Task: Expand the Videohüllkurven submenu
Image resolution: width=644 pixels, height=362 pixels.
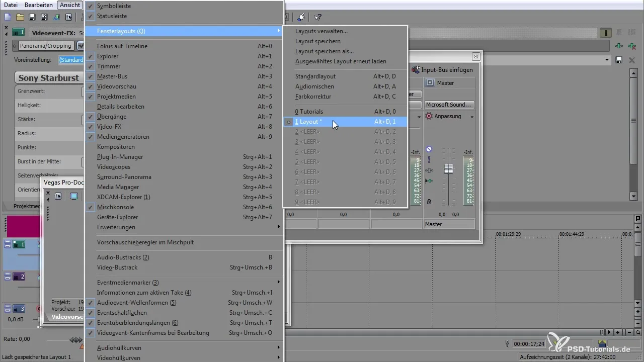Action: tap(184, 357)
